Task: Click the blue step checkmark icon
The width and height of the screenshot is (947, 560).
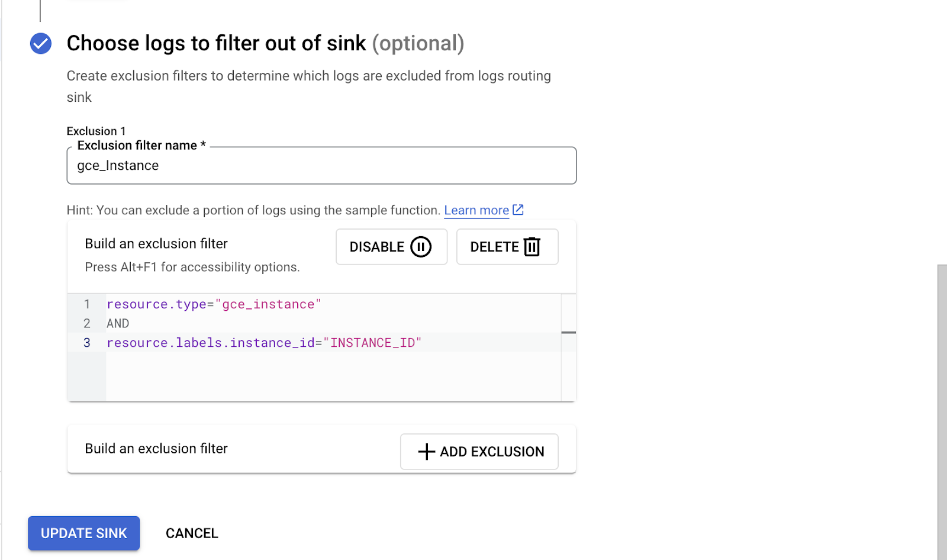Action: click(41, 43)
